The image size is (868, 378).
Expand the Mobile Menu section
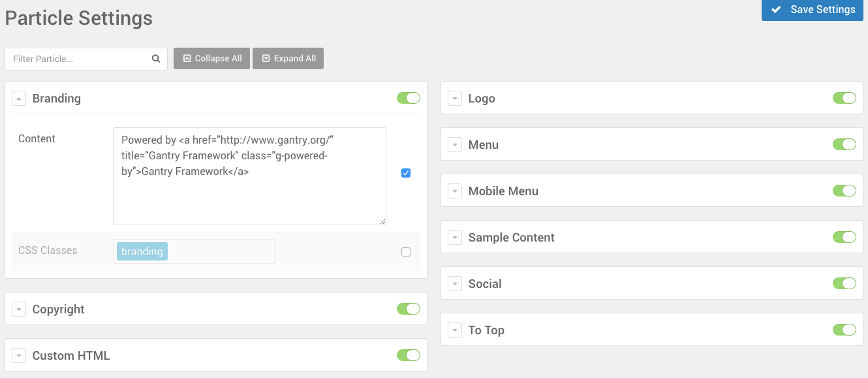(x=455, y=191)
